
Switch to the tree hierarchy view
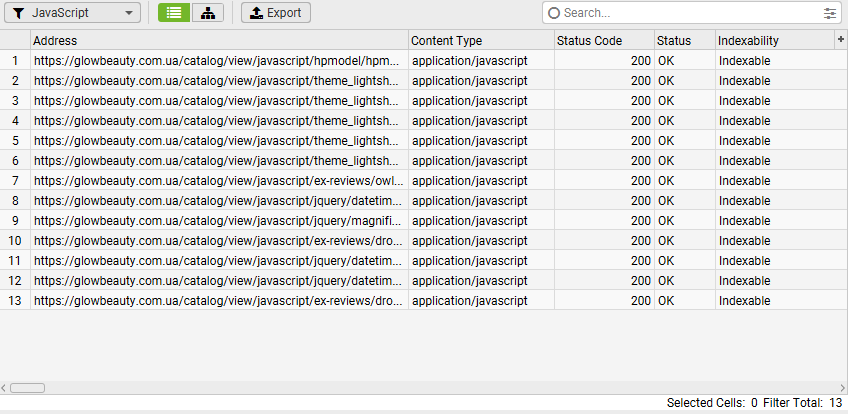pyautogui.click(x=207, y=13)
